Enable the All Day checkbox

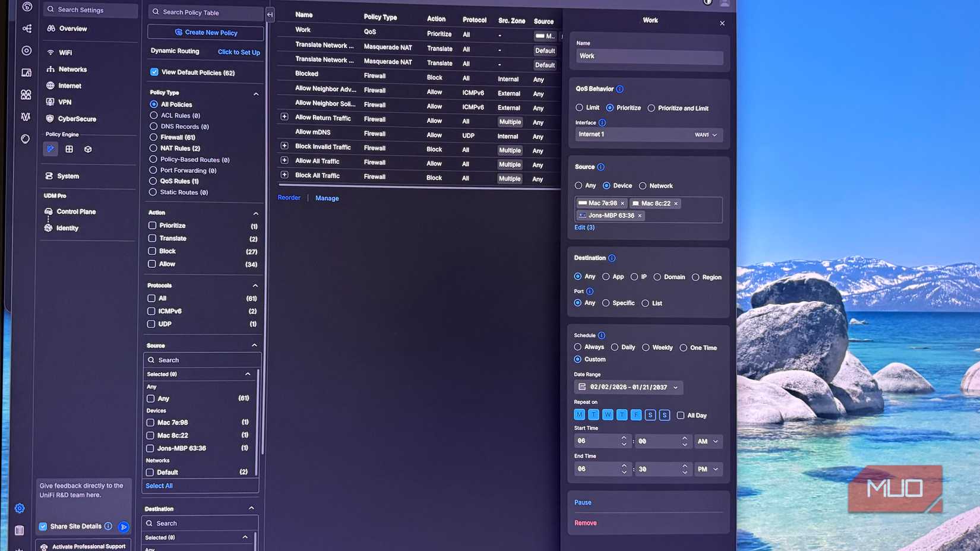click(x=681, y=415)
